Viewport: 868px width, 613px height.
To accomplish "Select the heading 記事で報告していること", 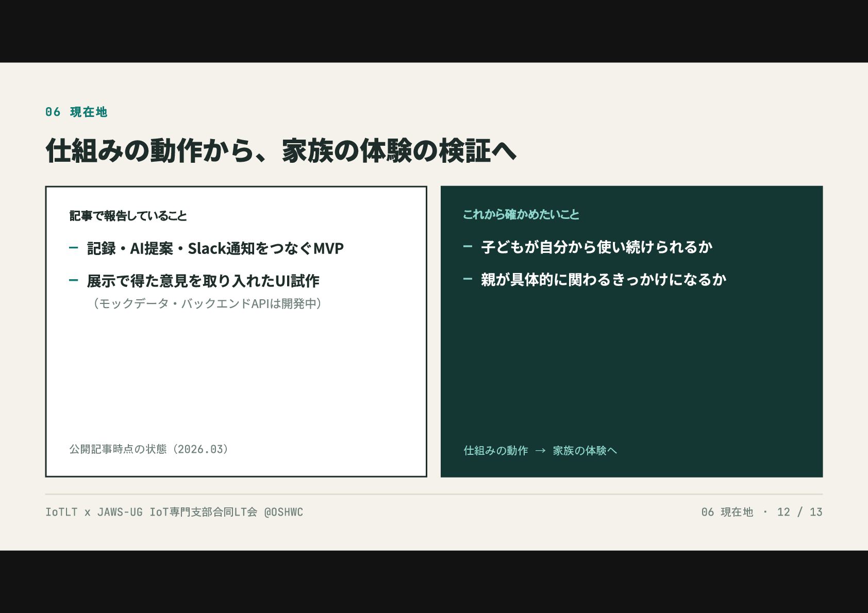I will click(x=128, y=216).
